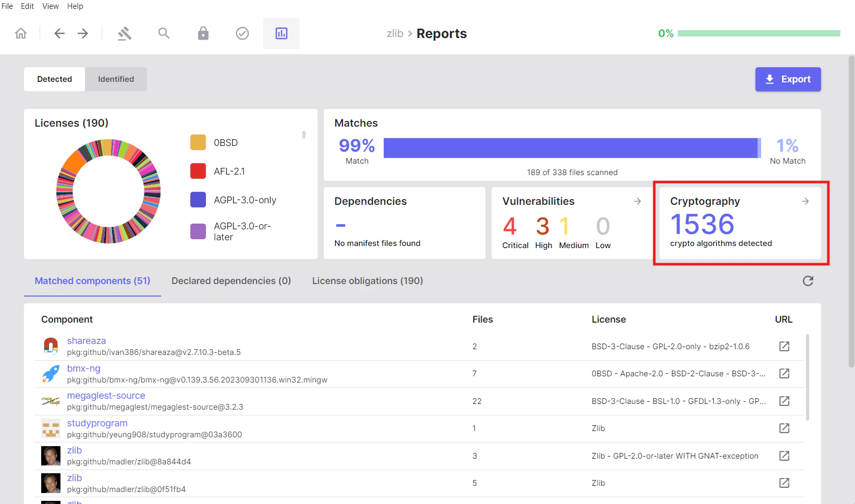Open the Declared dependencies tab
The width and height of the screenshot is (855, 504).
point(231,281)
